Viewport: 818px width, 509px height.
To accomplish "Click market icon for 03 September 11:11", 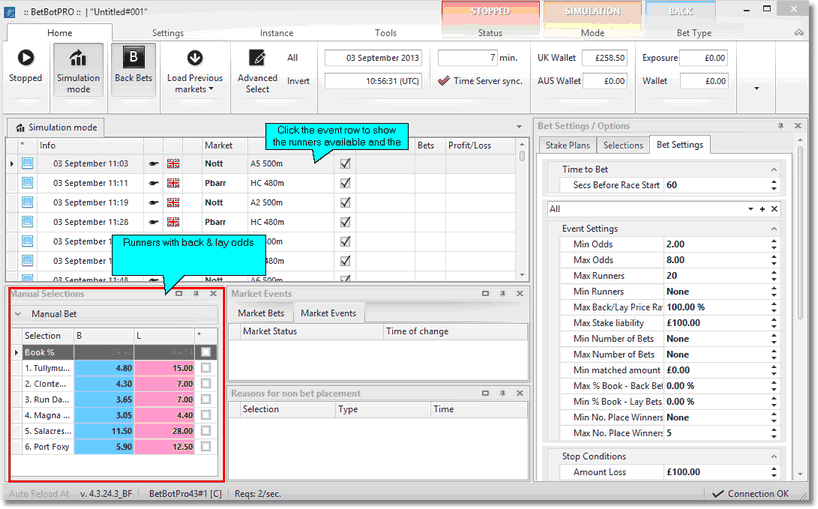I will tap(28, 183).
